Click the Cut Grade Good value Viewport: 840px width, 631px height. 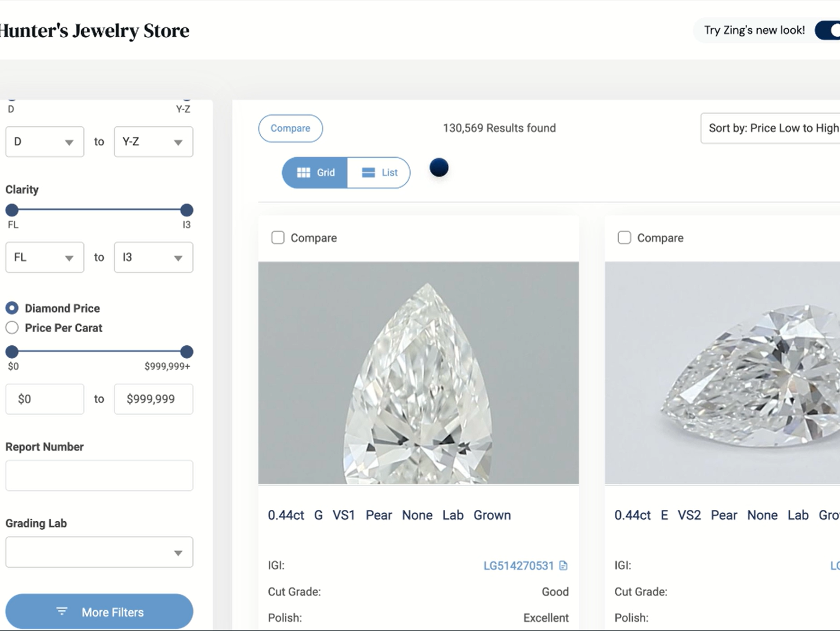(x=555, y=592)
